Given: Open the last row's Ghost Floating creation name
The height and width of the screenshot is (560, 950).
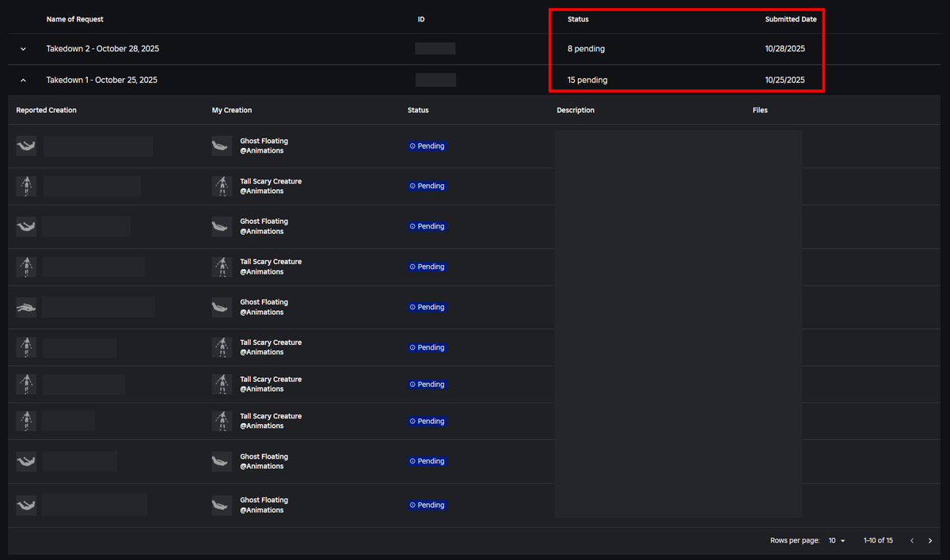Looking at the screenshot, I should click(264, 500).
